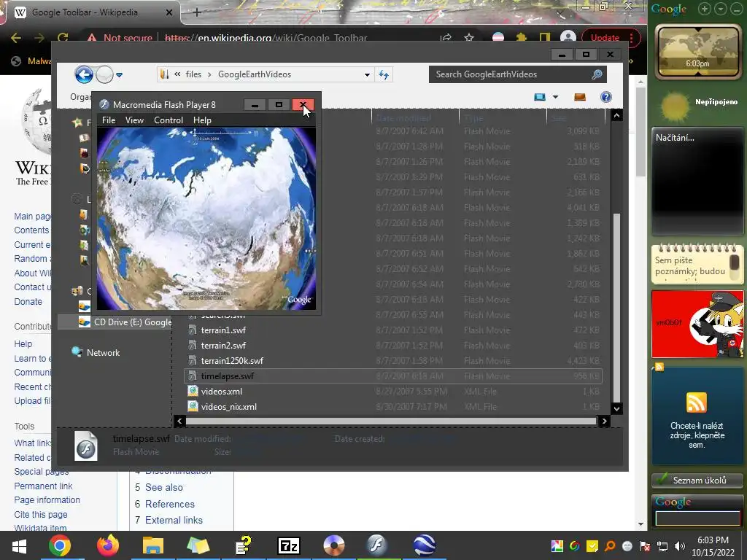Close the Google Toolbar Wikipedia tab
Viewport: 747px width, 560px height.
[169, 12]
